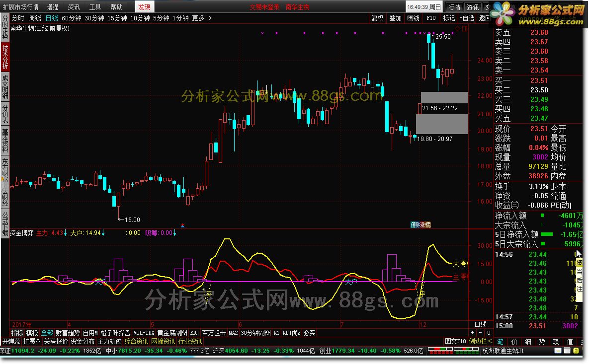
Task: Open the 技术分析 sidebar tab
Action: [x=5, y=57]
